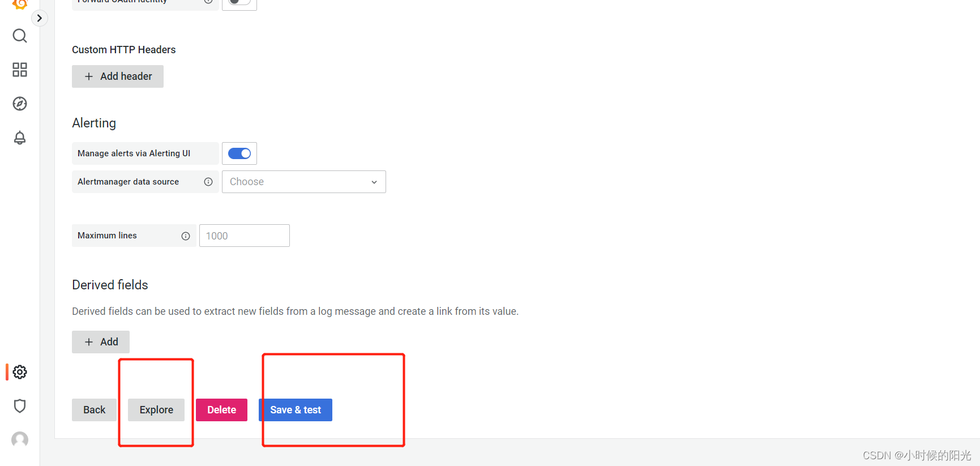Click the Manage alerts via Alerting UI label
Screen dimensions: 980x466
134,153
